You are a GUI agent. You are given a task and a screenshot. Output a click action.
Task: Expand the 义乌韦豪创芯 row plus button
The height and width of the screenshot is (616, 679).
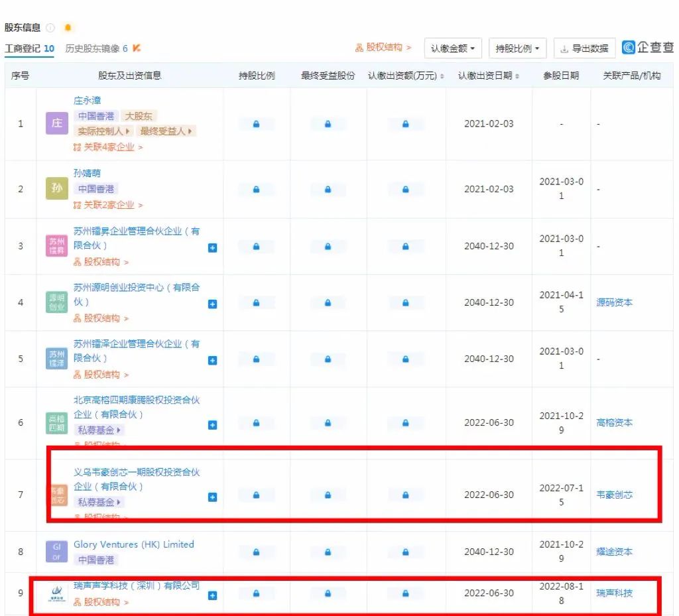(x=212, y=497)
